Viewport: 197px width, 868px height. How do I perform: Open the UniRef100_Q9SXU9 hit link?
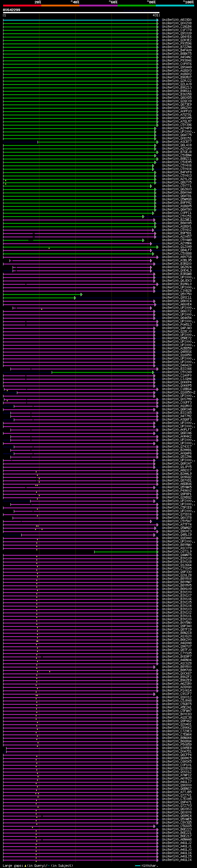point(177,33)
